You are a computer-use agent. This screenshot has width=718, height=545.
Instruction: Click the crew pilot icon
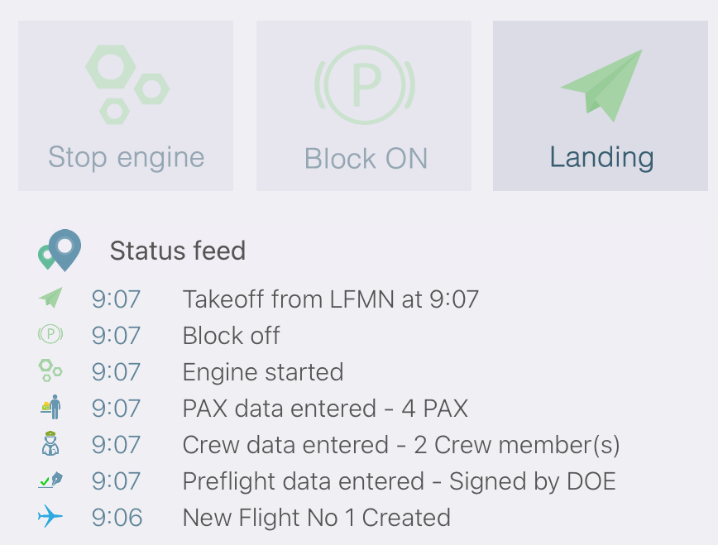[50, 443]
